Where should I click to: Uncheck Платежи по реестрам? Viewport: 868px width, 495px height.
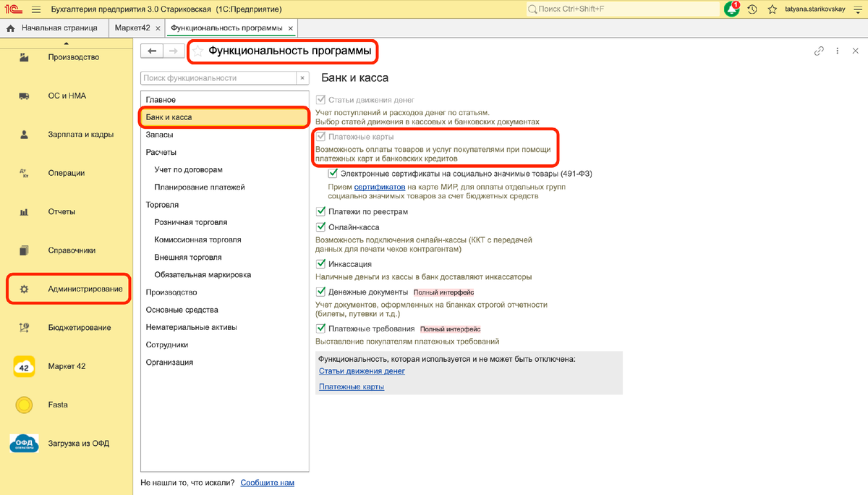tap(321, 212)
